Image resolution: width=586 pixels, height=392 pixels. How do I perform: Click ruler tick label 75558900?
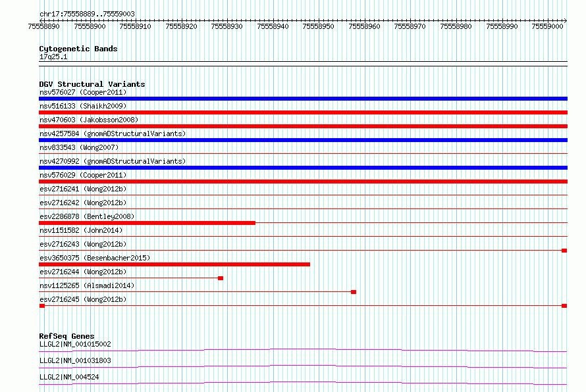(x=90, y=26)
